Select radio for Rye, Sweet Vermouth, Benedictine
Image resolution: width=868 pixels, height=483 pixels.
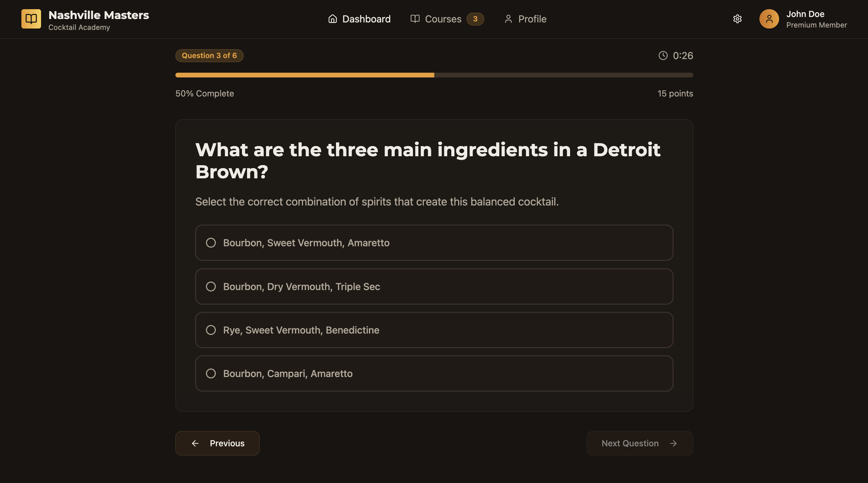[x=211, y=330]
